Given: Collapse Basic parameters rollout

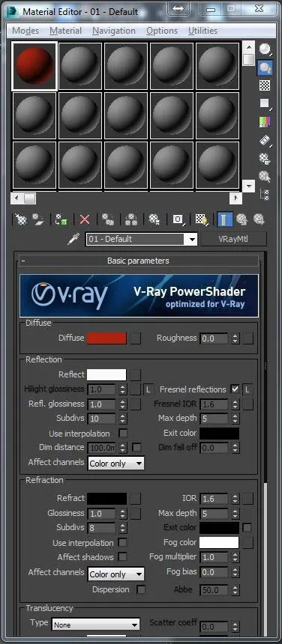Looking at the screenshot, I should tap(138, 261).
